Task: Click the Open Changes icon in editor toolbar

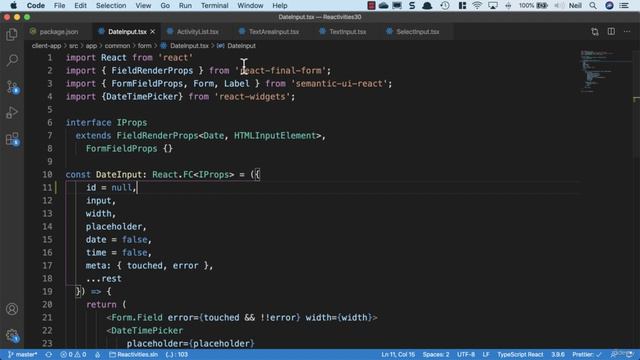Action: 595,31
